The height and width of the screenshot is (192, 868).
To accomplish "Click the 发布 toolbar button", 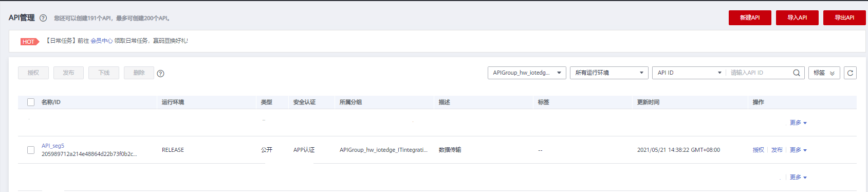I will click(68, 73).
